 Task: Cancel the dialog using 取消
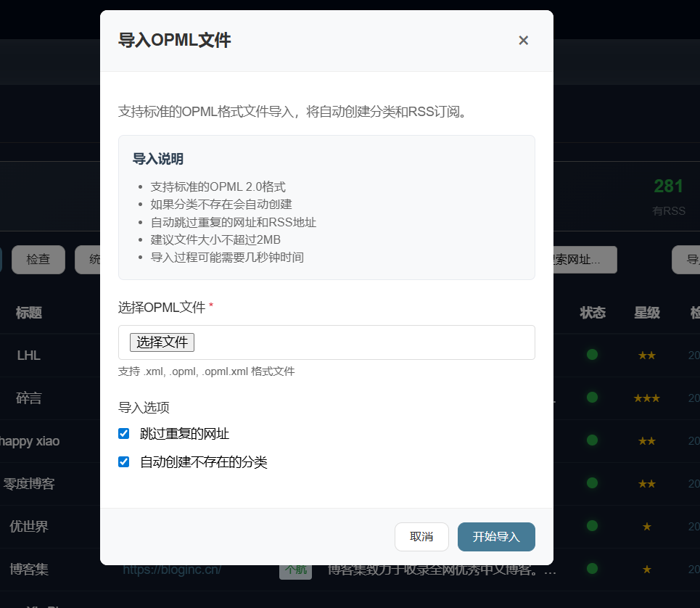point(421,537)
